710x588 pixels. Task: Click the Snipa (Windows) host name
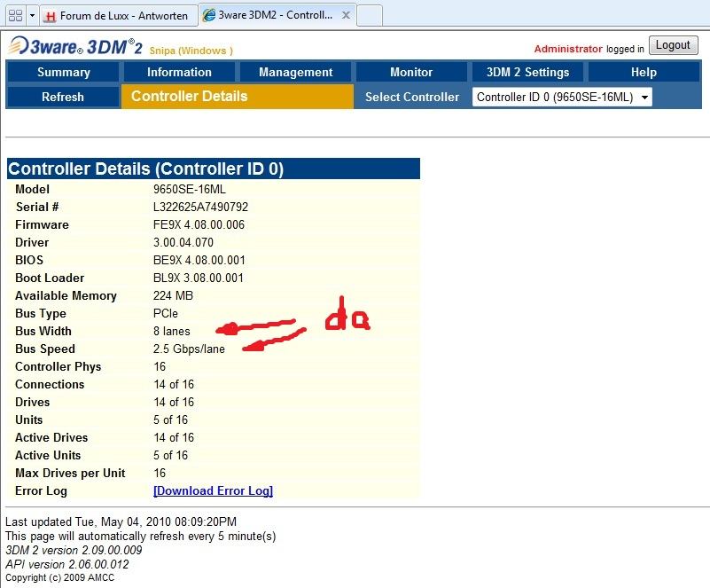(191, 51)
